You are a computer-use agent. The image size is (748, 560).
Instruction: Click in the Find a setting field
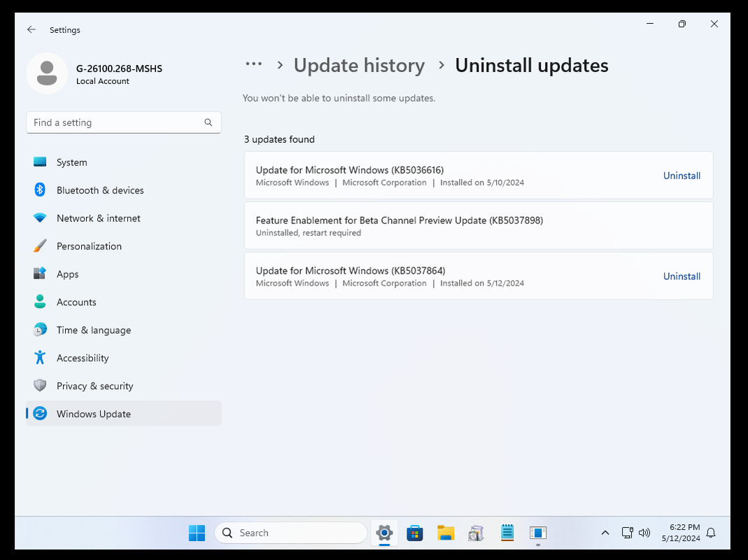click(x=124, y=122)
